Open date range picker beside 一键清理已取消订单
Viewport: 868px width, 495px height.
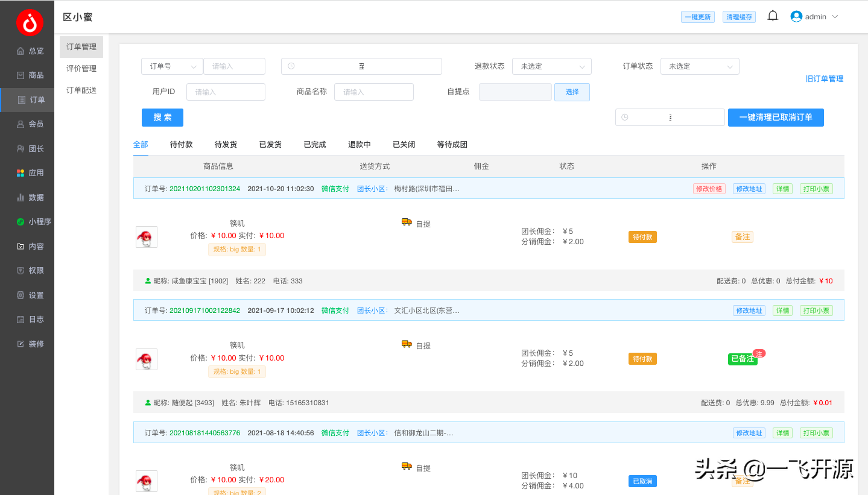(x=670, y=118)
